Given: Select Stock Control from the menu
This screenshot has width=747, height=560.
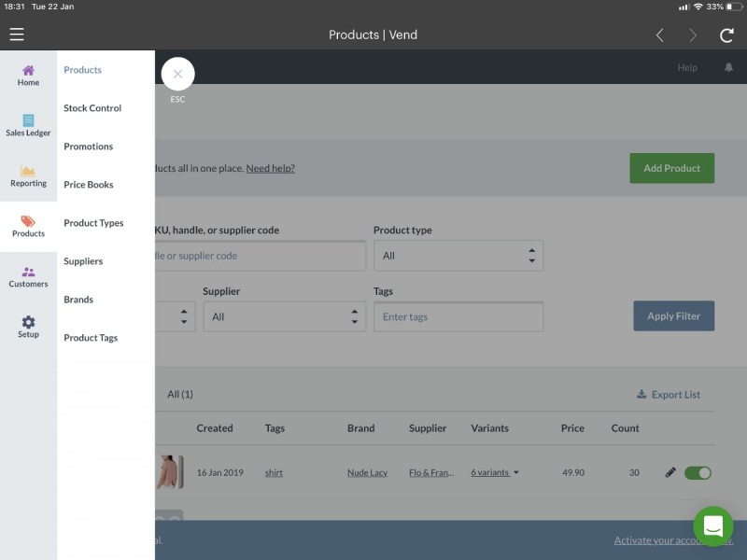Looking at the screenshot, I should coord(92,108).
